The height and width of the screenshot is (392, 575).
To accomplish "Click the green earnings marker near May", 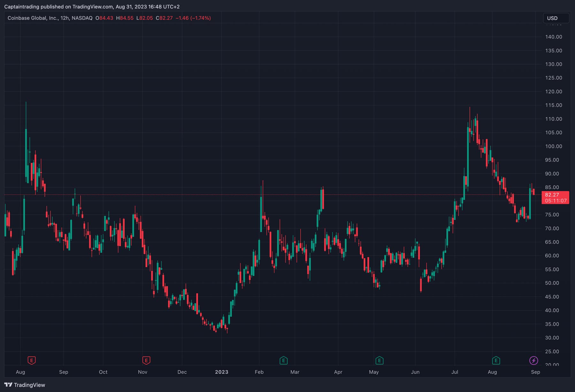I will (379, 361).
